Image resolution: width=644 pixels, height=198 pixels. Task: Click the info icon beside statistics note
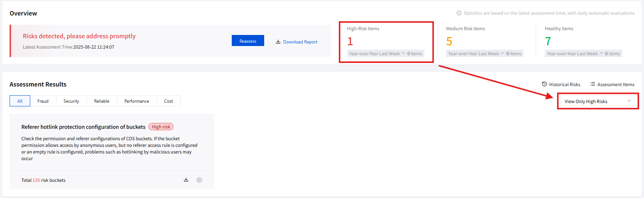tap(459, 13)
